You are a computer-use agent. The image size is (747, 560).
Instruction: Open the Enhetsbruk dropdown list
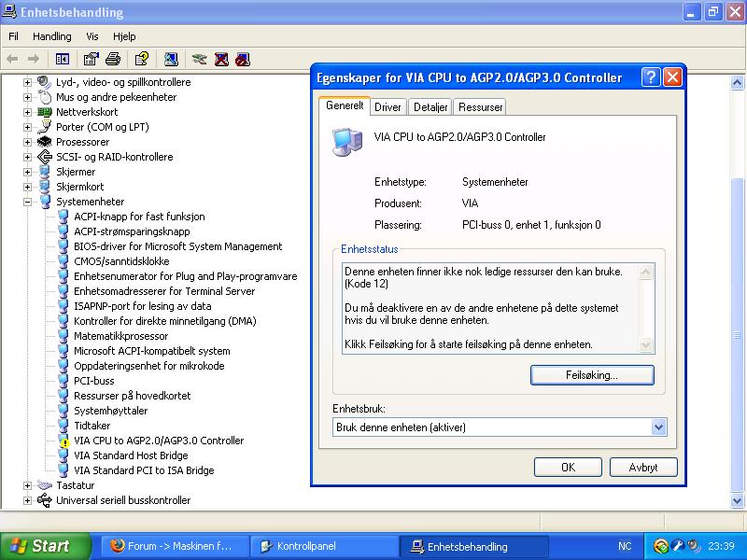tap(658, 427)
